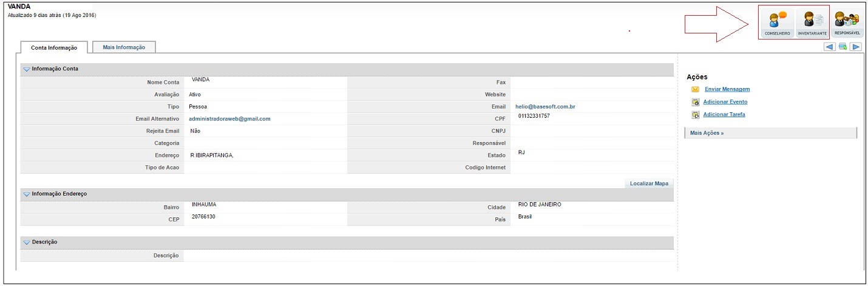The image size is (868, 286).
Task: Click Nome Conta value VANDA
Action: 200,80
